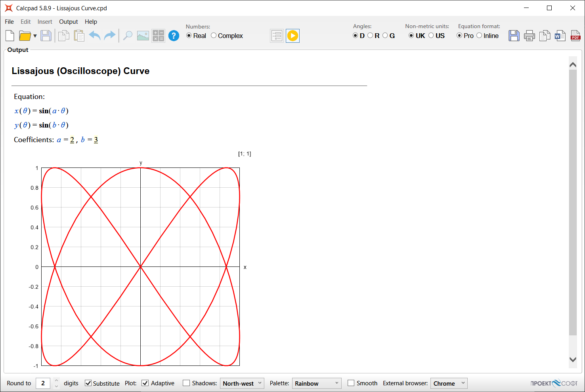
Task: Export output with the PDF icon
Action: (575, 36)
